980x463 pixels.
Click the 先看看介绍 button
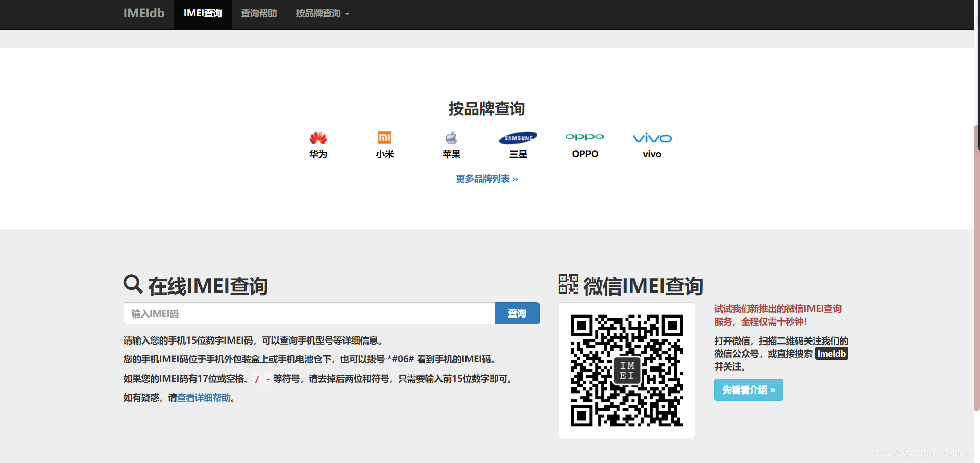[x=749, y=390]
